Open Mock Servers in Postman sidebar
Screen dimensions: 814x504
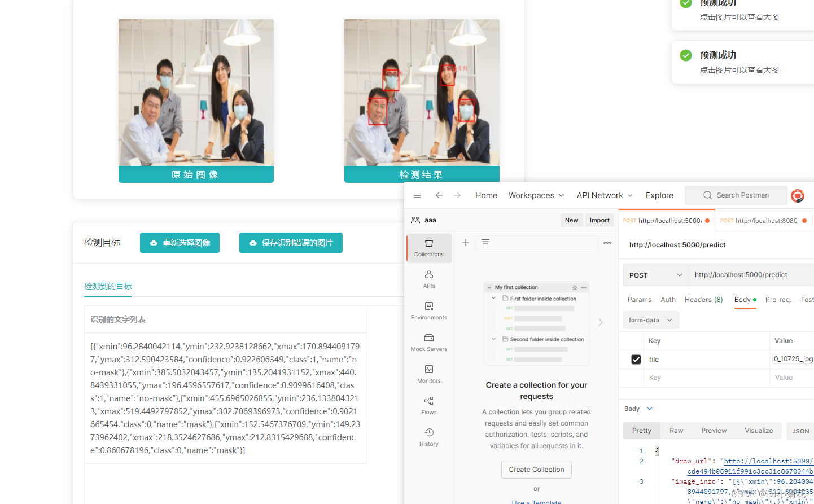[x=429, y=343]
